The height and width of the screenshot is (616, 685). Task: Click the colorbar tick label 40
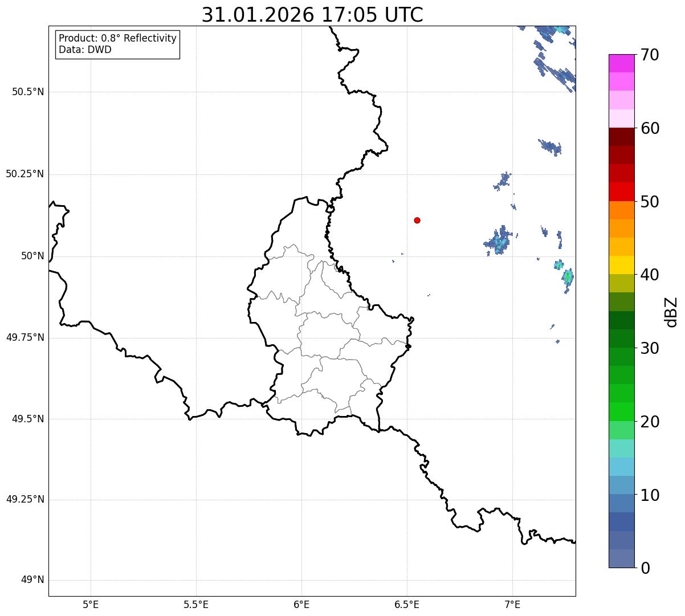[650, 275]
